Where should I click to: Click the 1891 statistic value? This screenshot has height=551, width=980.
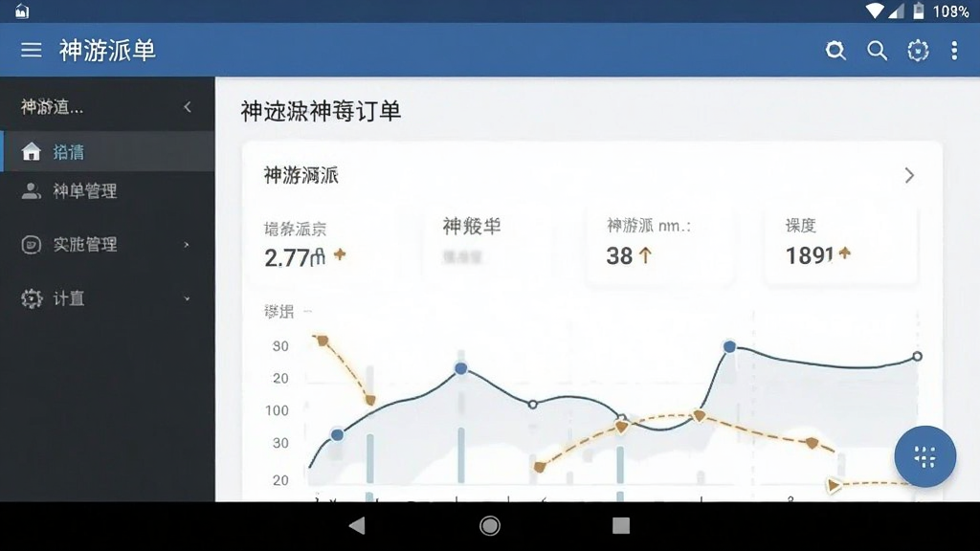pos(810,255)
